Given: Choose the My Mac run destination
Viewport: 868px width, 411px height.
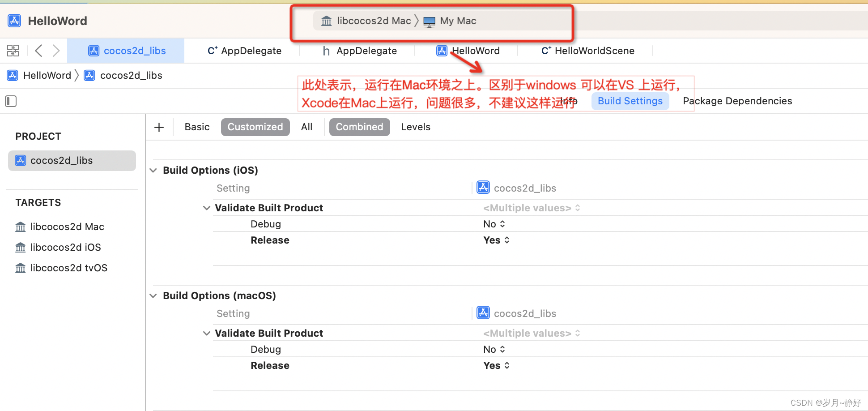Looking at the screenshot, I should point(450,21).
